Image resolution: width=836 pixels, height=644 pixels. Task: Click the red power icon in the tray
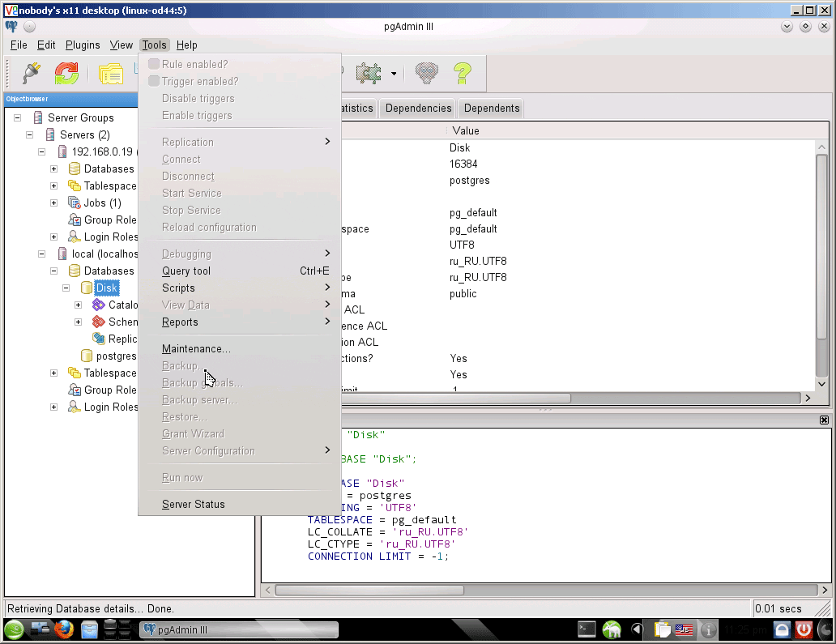click(804, 629)
